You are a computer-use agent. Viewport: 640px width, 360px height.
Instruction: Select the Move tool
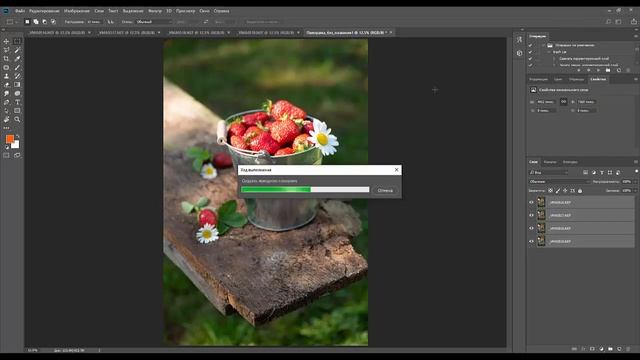(6, 41)
